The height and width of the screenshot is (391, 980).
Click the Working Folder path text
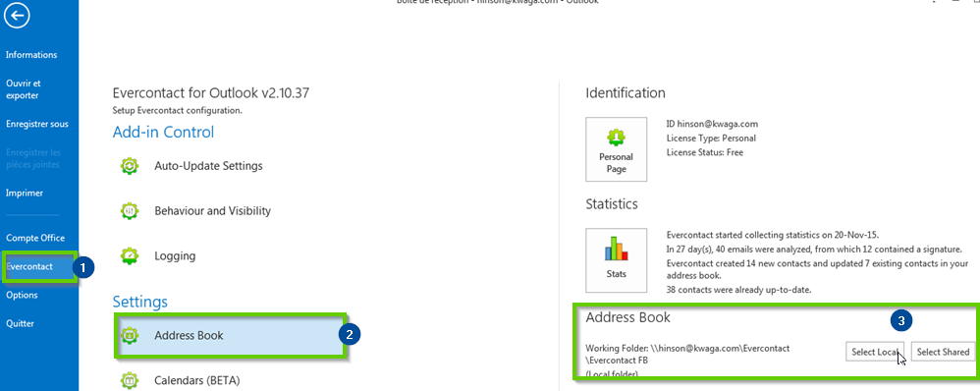(x=687, y=354)
